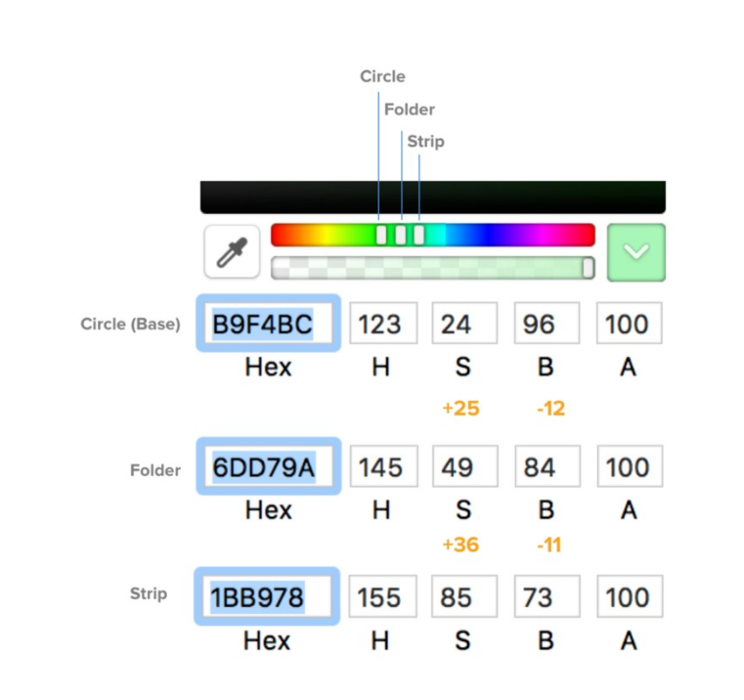Screen dimensions: 744x700
Task: Pick a color with the eyedropper tool
Action: pos(232,252)
